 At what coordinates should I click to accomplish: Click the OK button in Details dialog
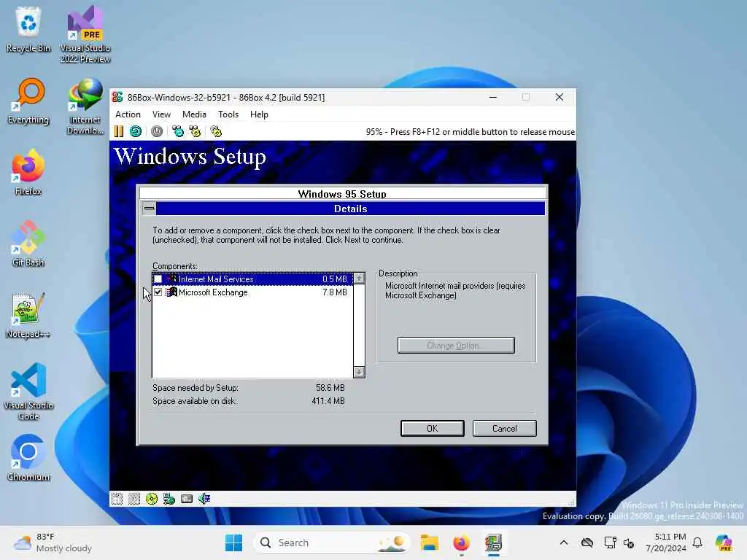click(432, 428)
